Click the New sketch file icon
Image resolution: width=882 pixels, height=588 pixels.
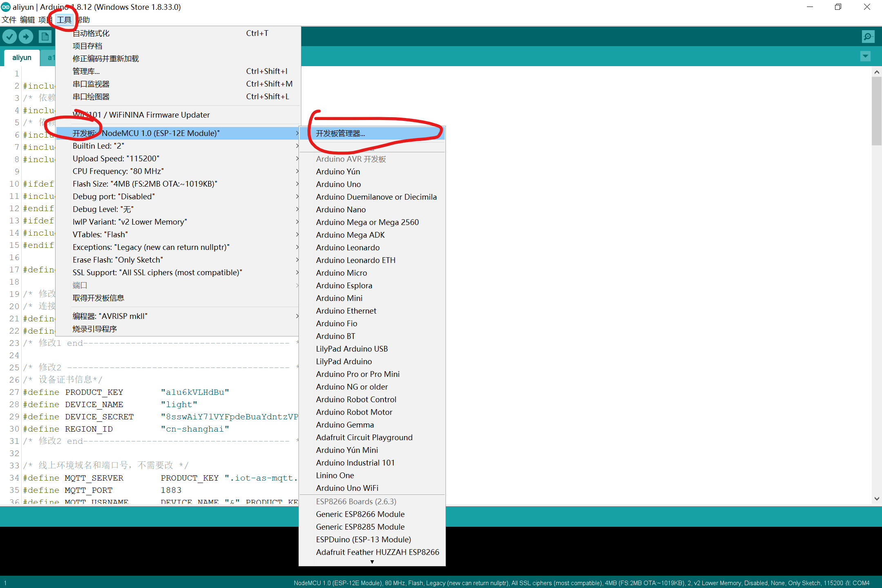point(45,37)
